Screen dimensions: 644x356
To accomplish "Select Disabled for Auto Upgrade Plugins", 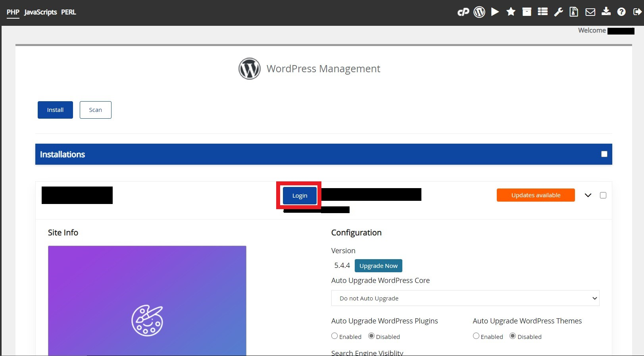I will pos(371,336).
